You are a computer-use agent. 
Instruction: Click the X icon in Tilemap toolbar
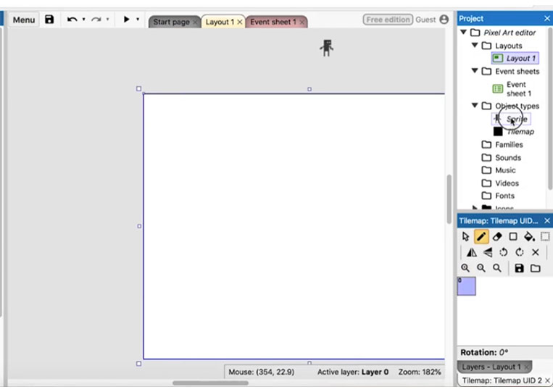(536, 252)
